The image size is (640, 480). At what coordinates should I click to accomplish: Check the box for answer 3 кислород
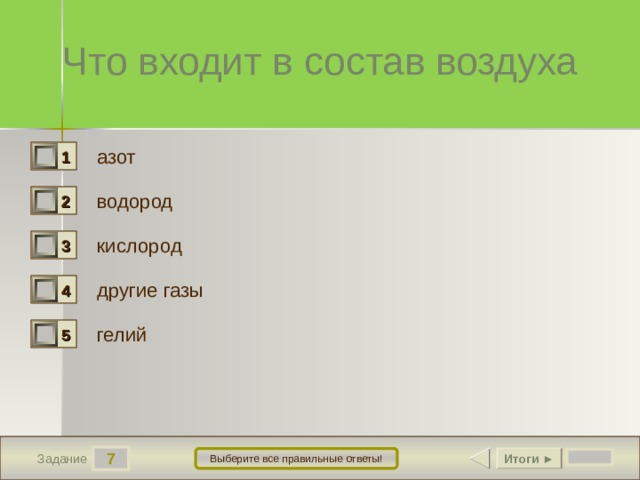pos(44,245)
